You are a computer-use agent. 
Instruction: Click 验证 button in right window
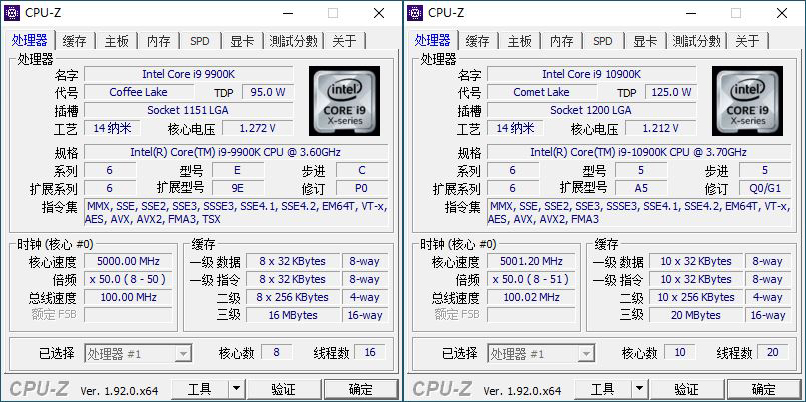coord(686,389)
